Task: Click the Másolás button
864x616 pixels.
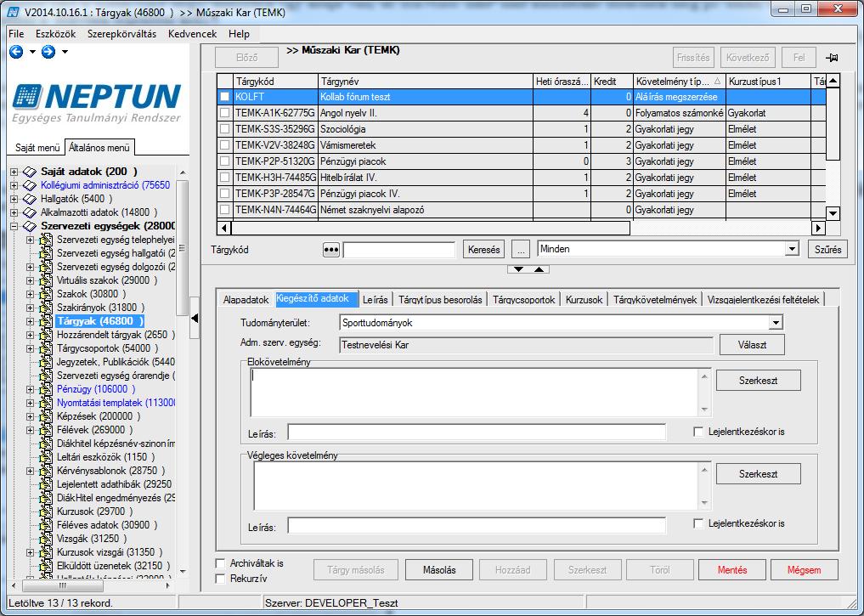Action: [x=439, y=570]
